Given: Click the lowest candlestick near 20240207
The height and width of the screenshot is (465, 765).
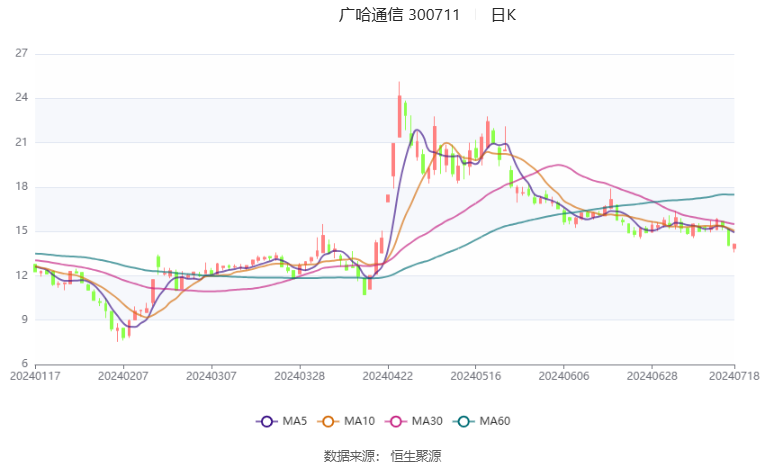Looking at the screenshot, I should (117, 332).
